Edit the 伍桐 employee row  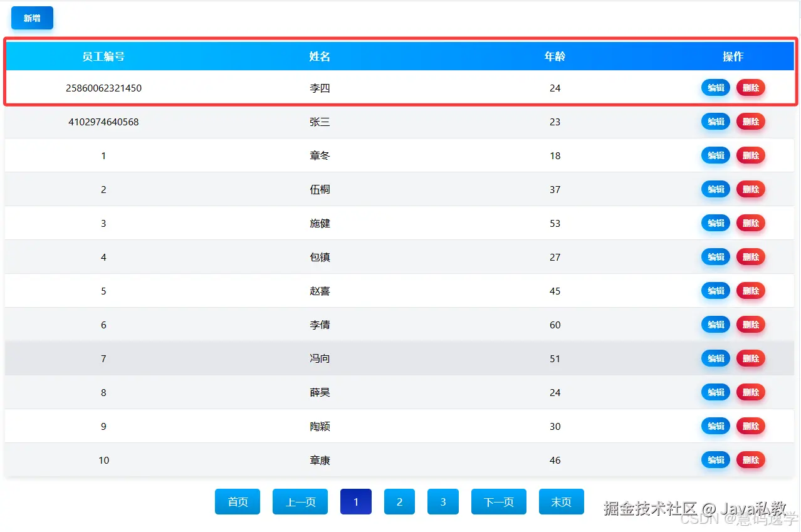pyautogui.click(x=716, y=189)
